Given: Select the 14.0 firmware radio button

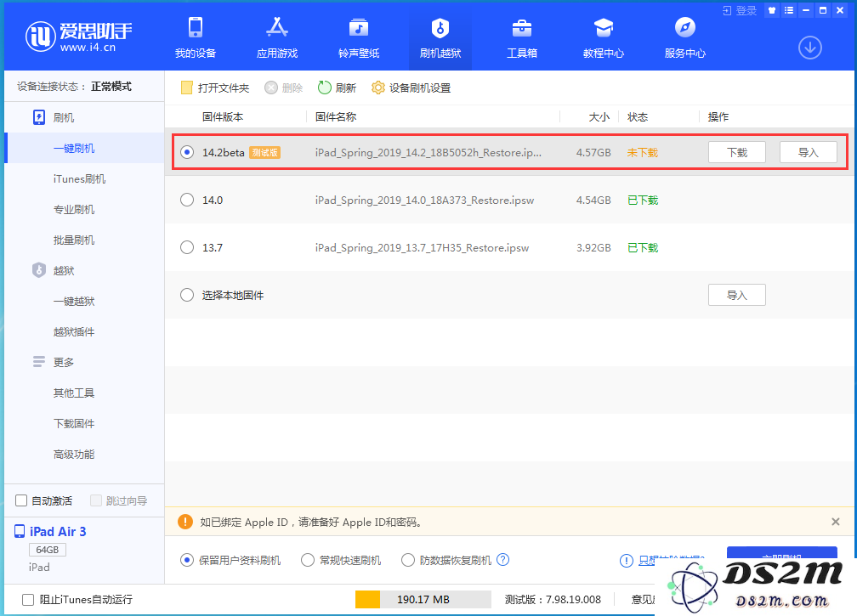Looking at the screenshot, I should pyautogui.click(x=187, y=200).
